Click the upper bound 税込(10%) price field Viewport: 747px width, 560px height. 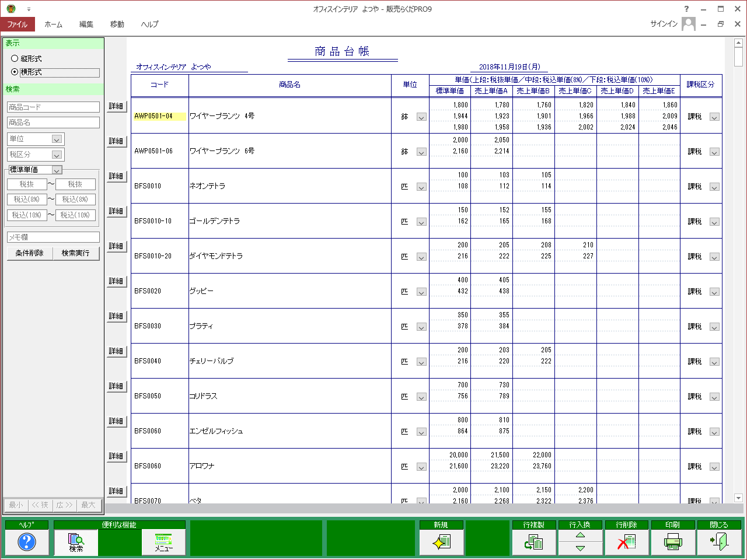pos(75,215)
